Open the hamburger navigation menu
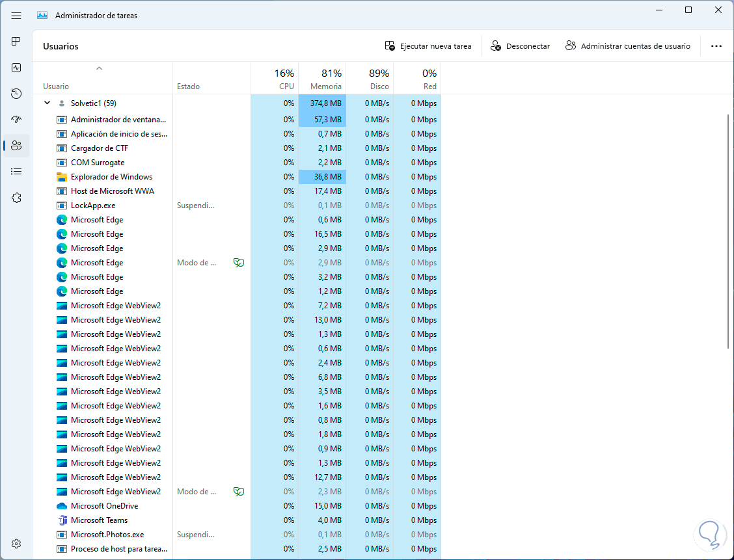Screen dimensions: 734x560 click(16, 16)
